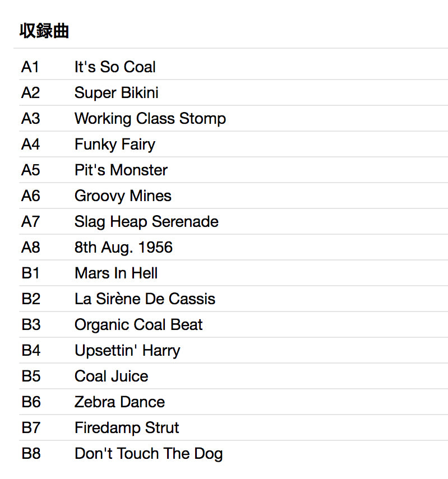Select Firedamp Strut track title
Viewport: 448px width, 479px height.
click(x=127, y=428)
